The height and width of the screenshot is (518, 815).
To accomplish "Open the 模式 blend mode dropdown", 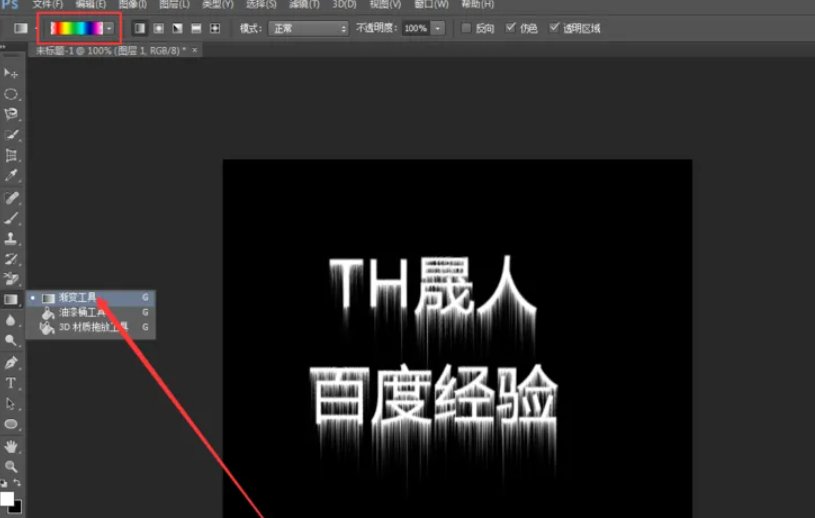I will (x=308, y=28).
